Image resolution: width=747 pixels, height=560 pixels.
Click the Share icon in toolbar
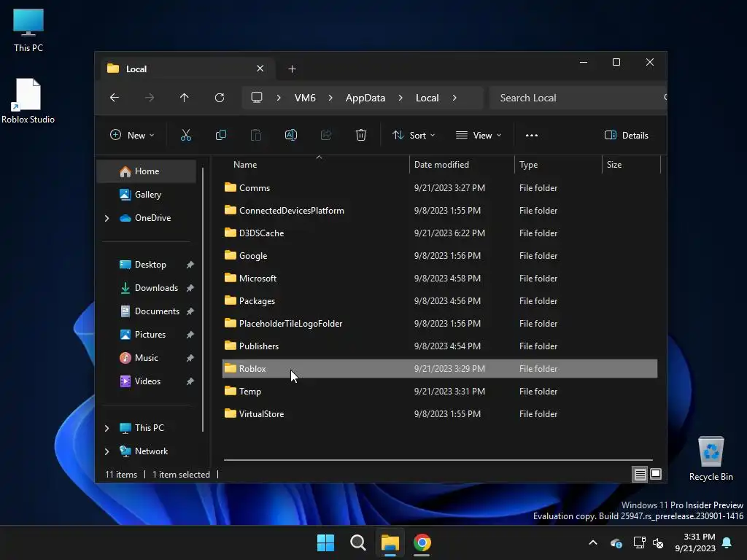point(326,135)
